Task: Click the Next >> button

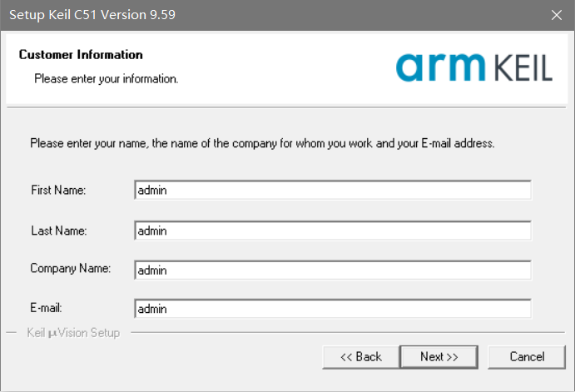Action: pyautogui.click(x=439, y=357)
